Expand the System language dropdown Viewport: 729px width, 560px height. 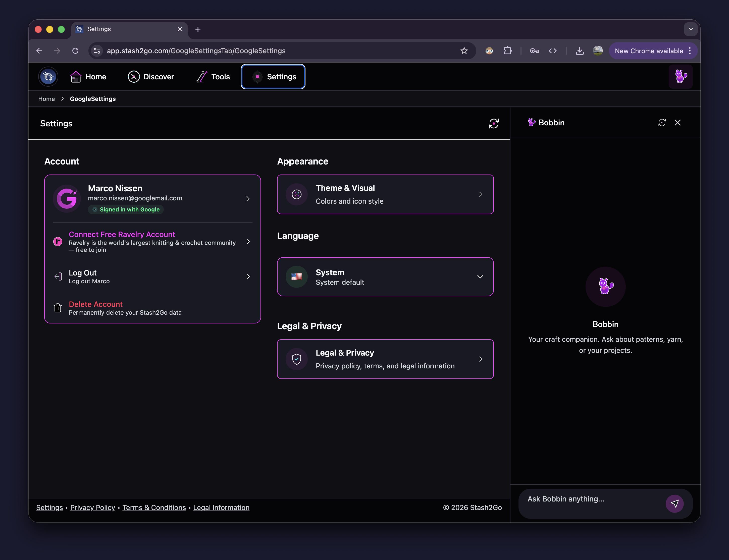pyautogui.click(x=480, y=277)
